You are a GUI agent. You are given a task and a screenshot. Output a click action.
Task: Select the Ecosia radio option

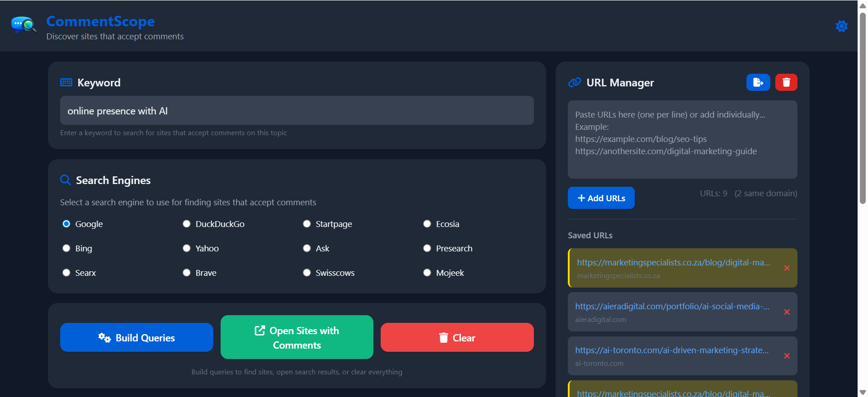427,224
